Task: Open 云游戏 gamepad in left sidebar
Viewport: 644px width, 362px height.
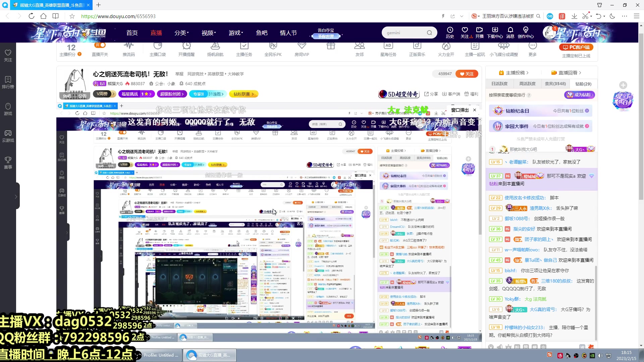Action: (x=8, y=136)
